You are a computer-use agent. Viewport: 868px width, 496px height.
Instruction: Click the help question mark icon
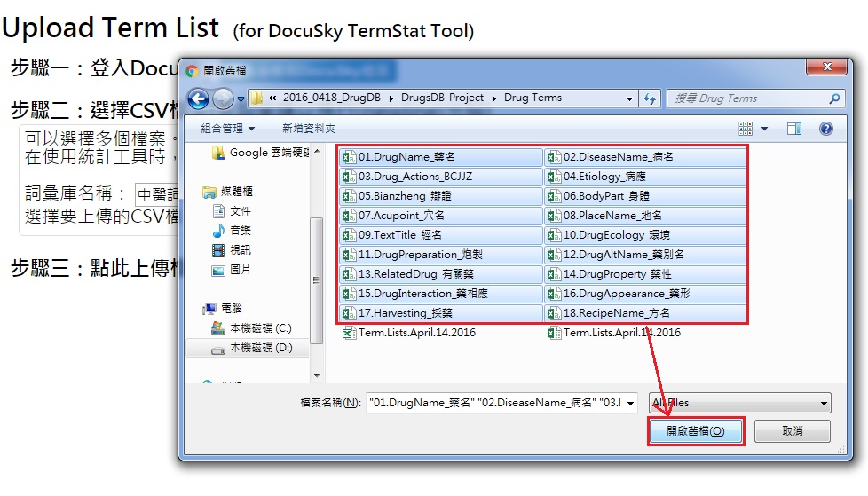[x=826, y=129]
